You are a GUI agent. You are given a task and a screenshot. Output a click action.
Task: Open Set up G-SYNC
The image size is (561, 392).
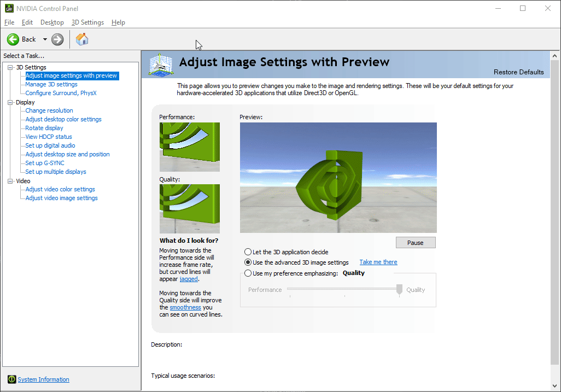(45, 163)
